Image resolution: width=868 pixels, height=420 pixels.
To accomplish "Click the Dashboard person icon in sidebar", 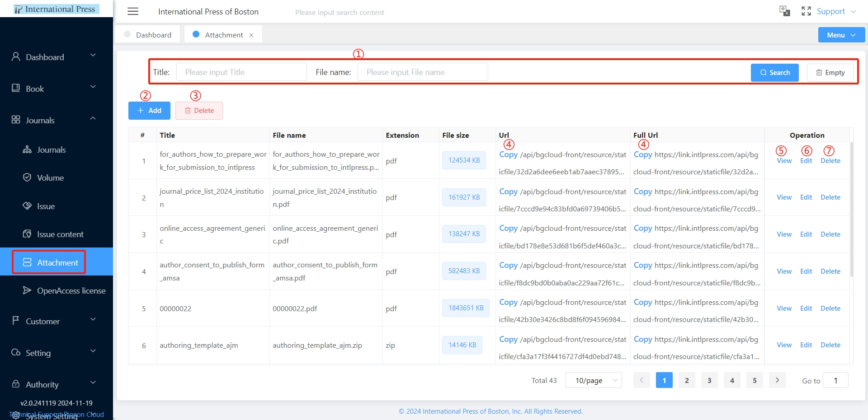I will point(16,56).
